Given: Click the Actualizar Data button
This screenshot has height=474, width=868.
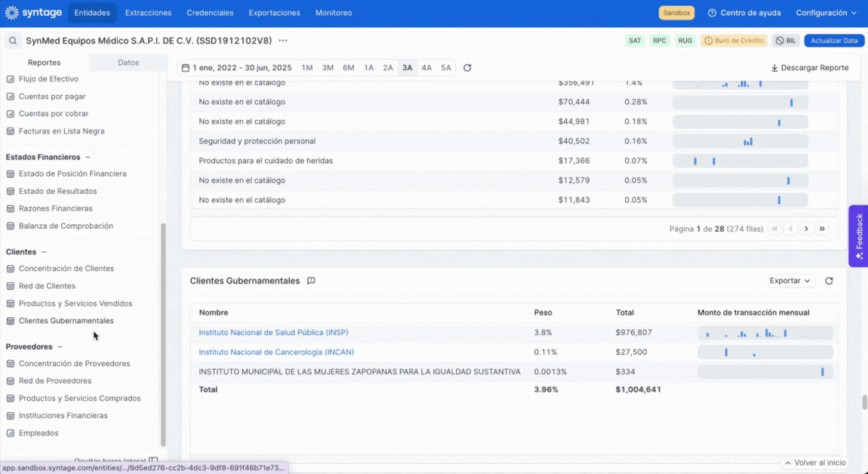Looking at the screenshot, I should click(834, 41).
